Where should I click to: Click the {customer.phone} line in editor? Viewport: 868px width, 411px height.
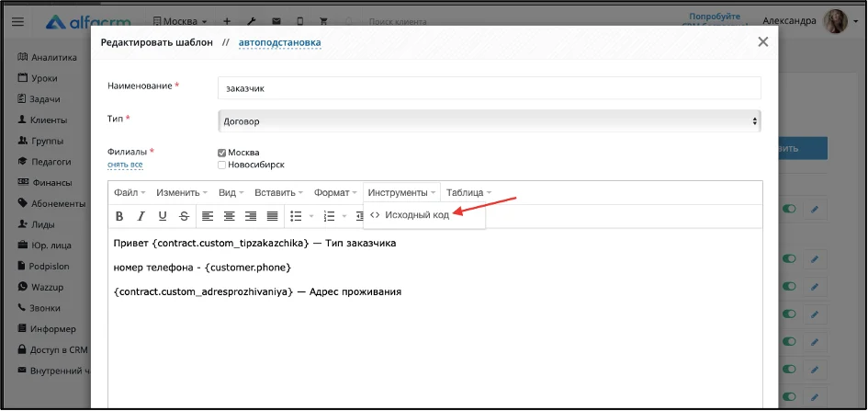click(202, 267)
